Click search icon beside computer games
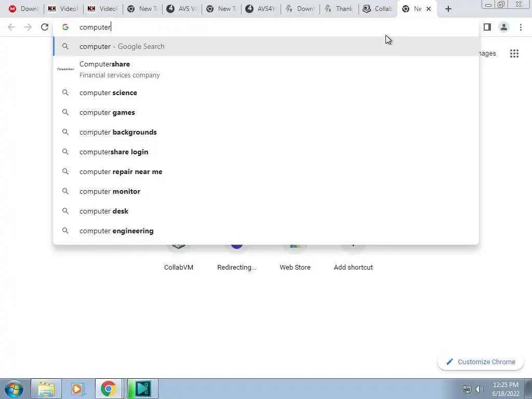The image size is (532, 399). [x=65, y=112]
